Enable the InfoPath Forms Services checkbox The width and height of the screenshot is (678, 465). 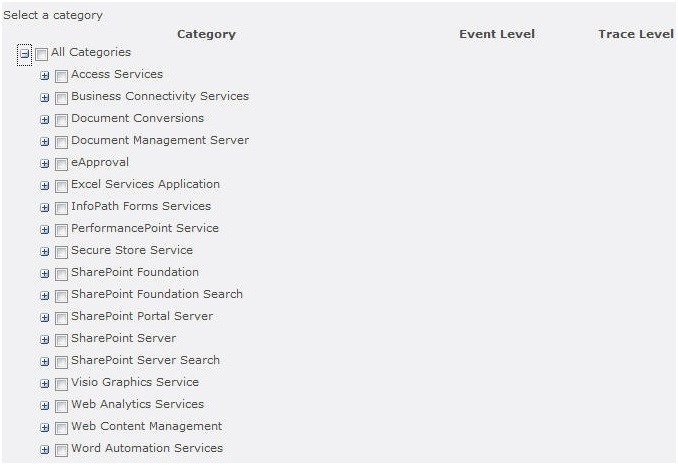[x=61, y=208]
